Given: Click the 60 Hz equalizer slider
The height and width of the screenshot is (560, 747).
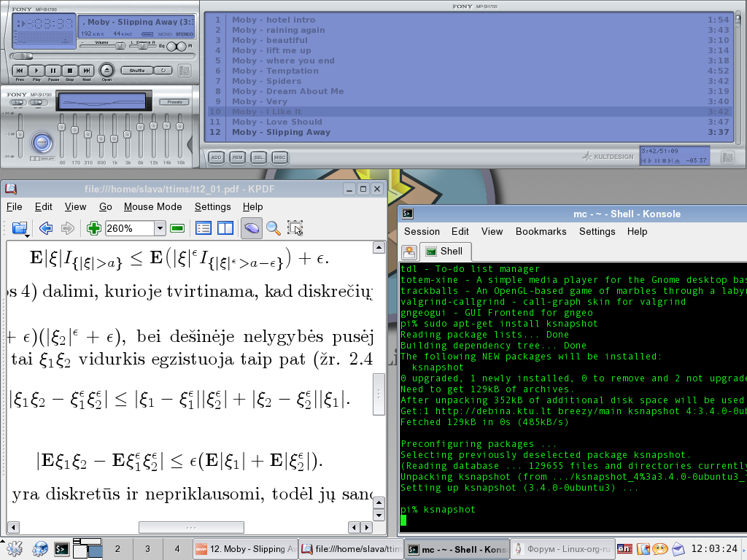Looking at the screenshot, I should coord(61,127).
